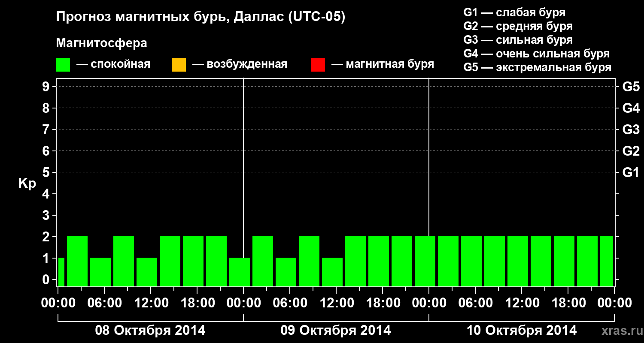Screen dimensions: 644x343
Task: Click the '12:00' time label above 08 Октября 2014
Action: [151, 303]
